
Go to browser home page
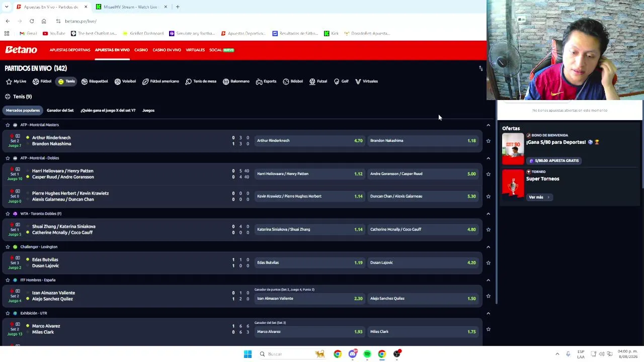coord(44,21)
